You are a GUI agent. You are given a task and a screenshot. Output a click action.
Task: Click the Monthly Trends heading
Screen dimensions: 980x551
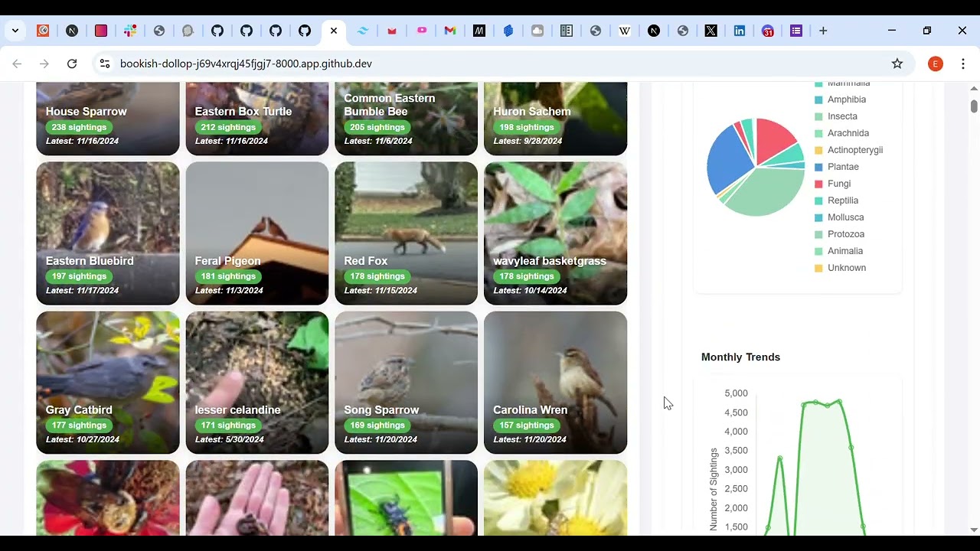tap(740, 357)
